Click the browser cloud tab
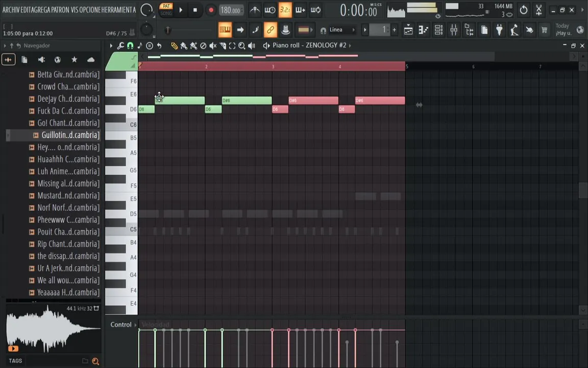The image size is (588, 368). click(x=91, y=60)
